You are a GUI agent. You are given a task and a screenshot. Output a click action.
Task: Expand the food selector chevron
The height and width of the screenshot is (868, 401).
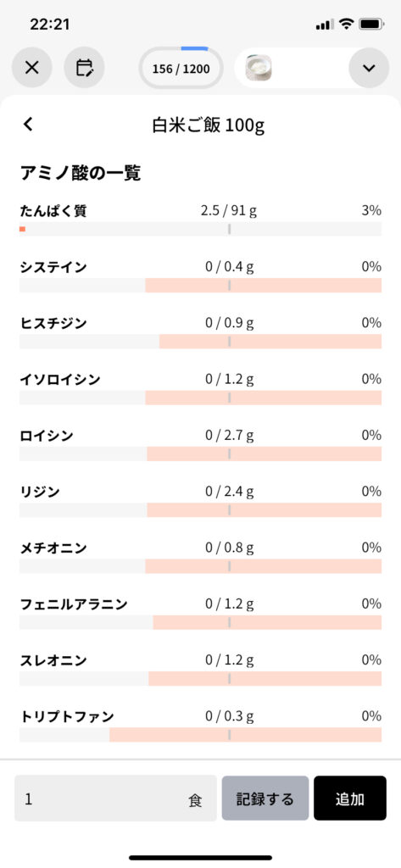pos(368,68)
